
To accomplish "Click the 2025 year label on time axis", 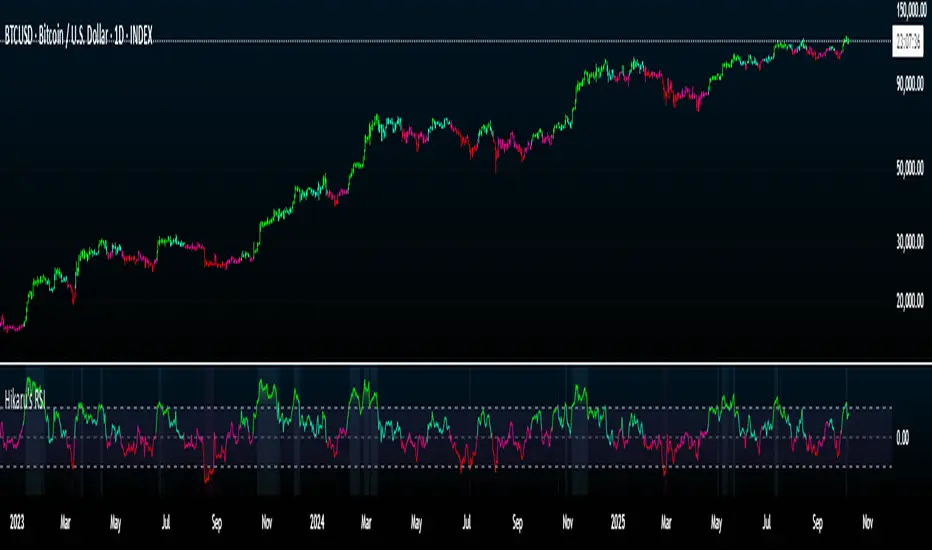I will click(618, 523).
